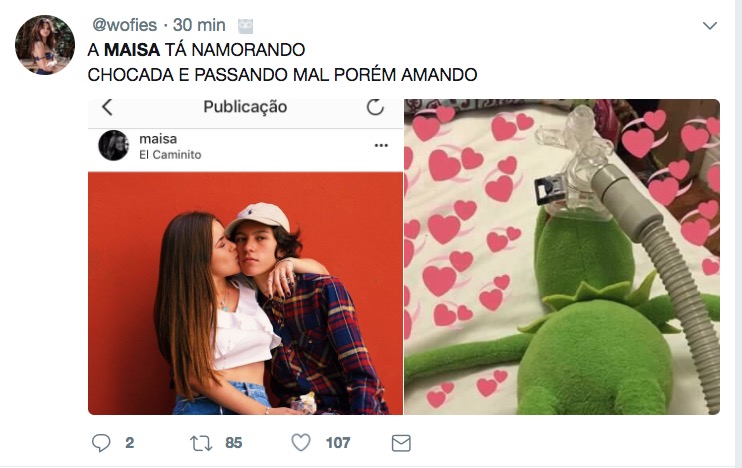Enlarge the left attached photo on red background
The height and width of the screenshot is (468, 742).
pos(245,293)
